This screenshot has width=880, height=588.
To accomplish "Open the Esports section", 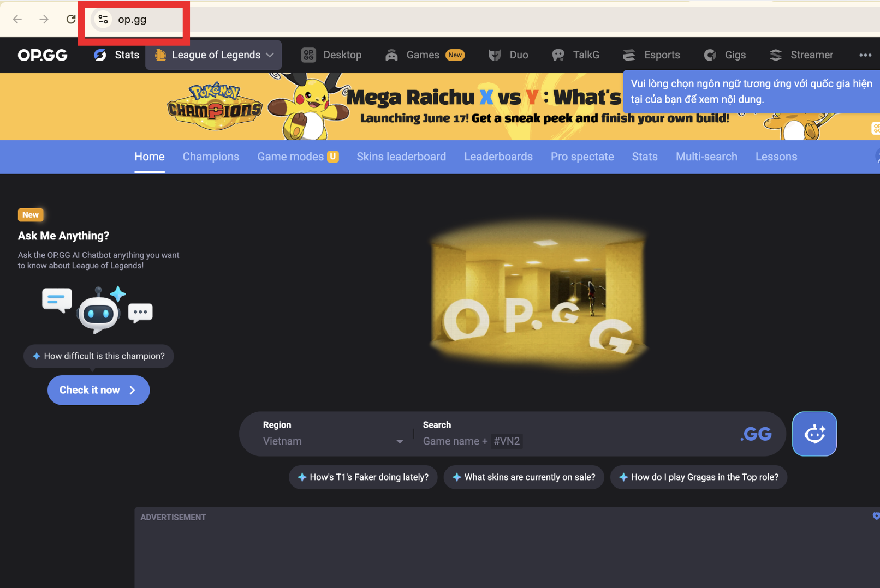I will [x=652, y=55].
